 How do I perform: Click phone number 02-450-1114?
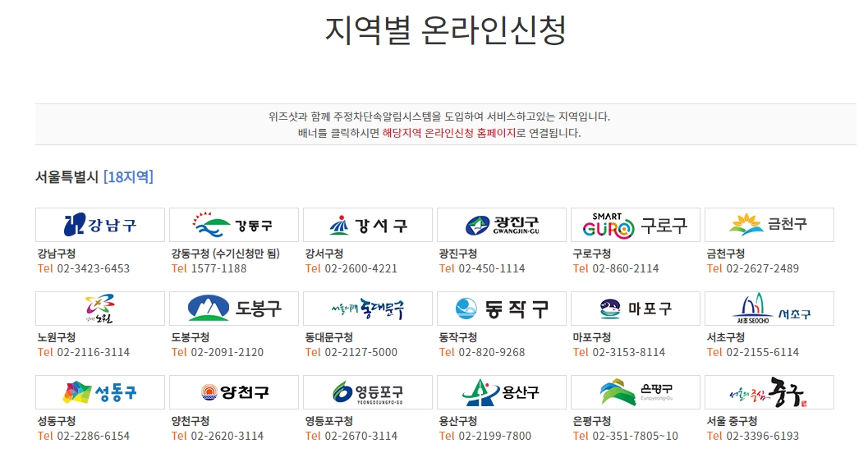[492, 269]
